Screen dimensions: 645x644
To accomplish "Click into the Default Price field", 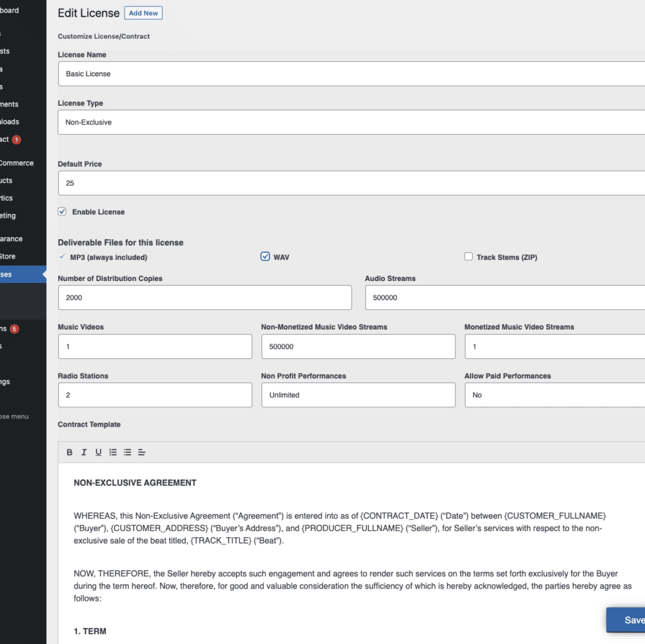I will 352,183.
